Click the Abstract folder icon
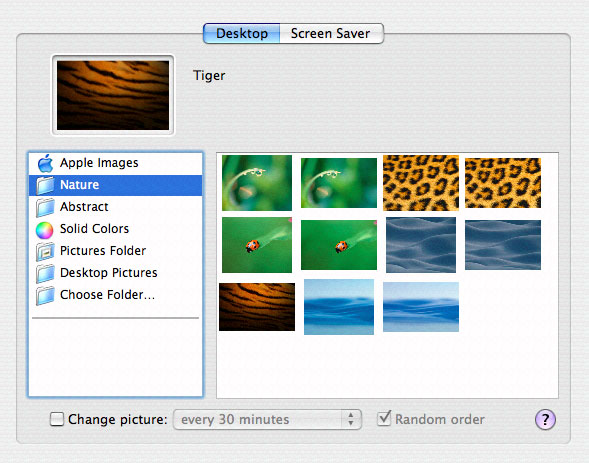This screenshot has width=589, height=463. click(45, 207)
